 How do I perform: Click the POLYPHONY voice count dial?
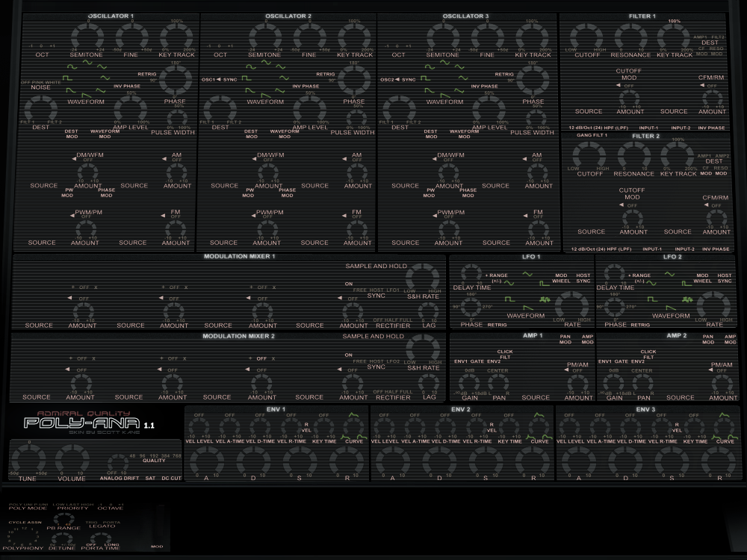click(22, 537)
